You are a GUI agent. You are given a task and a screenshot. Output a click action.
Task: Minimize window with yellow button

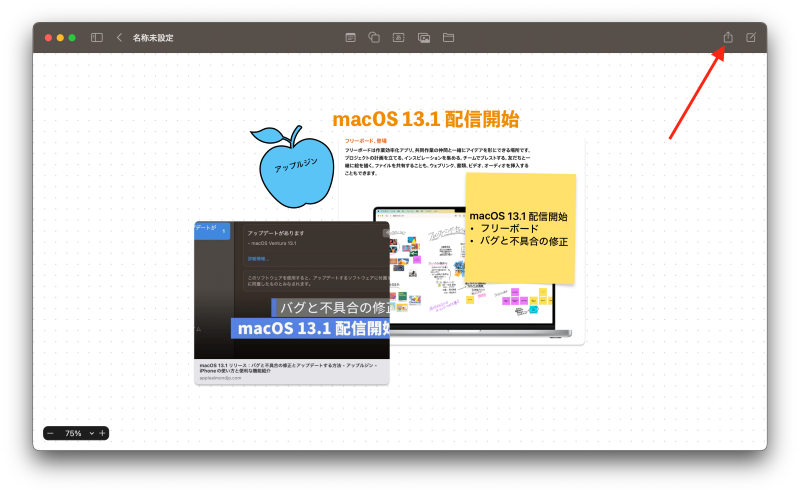coord(60,38)
